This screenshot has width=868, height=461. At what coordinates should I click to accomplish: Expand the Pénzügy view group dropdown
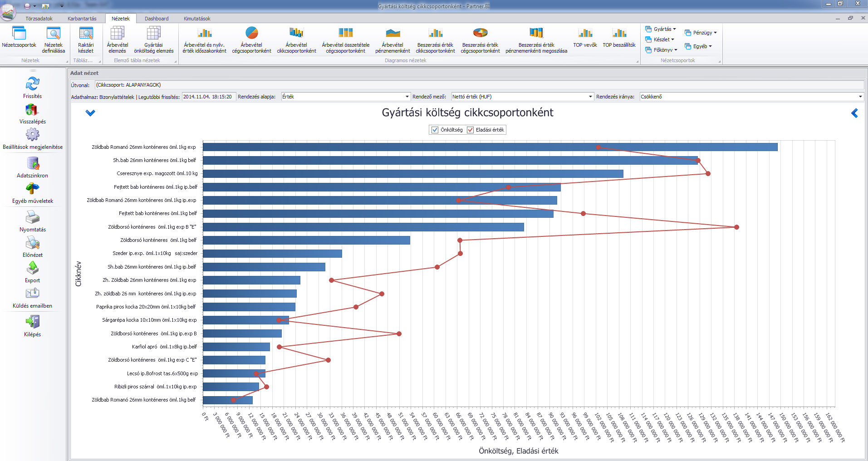[x=701, y=33]
